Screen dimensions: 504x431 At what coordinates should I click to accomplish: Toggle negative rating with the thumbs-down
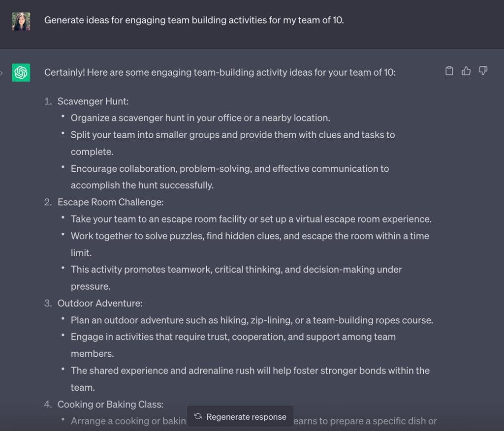tap(483, 71)
